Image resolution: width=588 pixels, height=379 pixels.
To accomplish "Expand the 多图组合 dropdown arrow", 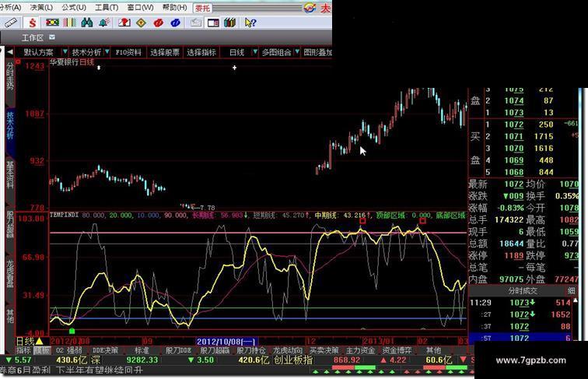I will [x=297, y=52].
